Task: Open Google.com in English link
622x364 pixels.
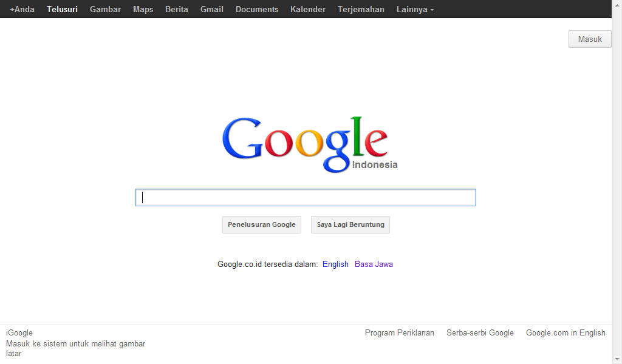Action: 566,332
